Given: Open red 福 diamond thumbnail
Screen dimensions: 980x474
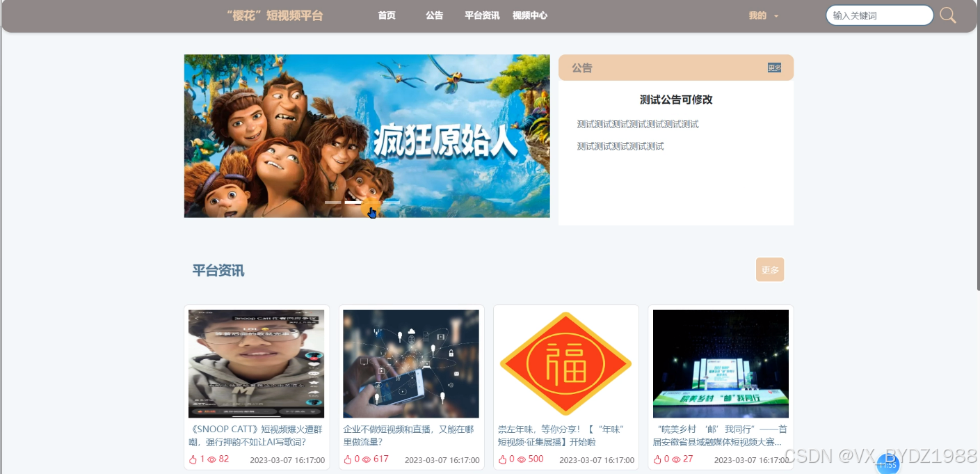Looking at the screenshot, I should pos(565,363).
